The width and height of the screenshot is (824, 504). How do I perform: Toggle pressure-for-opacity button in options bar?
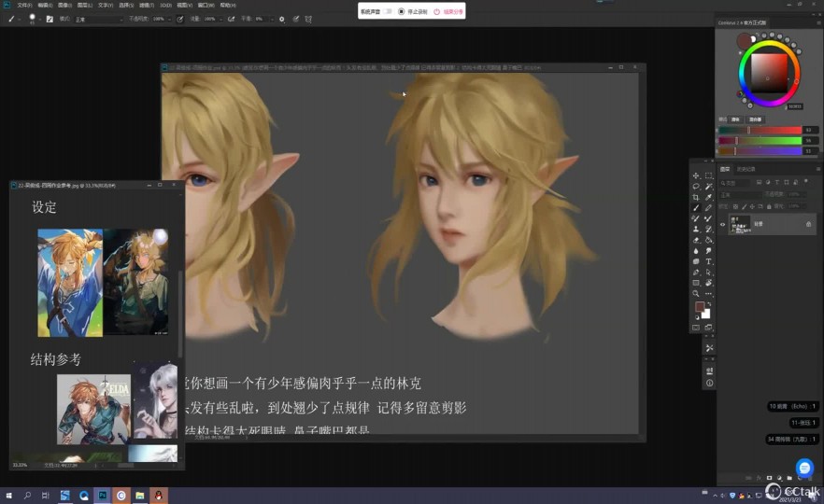click(179, 19)
